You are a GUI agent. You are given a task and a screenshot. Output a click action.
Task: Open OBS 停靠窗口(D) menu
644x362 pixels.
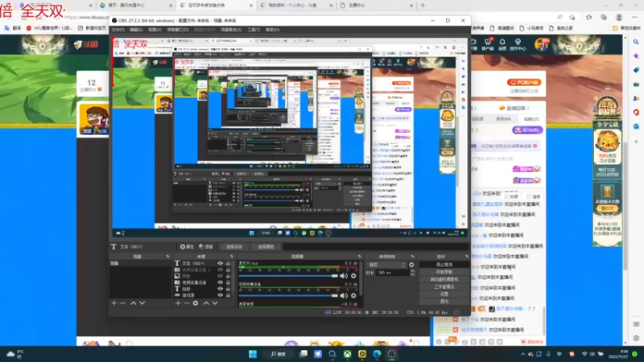(178, 30)
